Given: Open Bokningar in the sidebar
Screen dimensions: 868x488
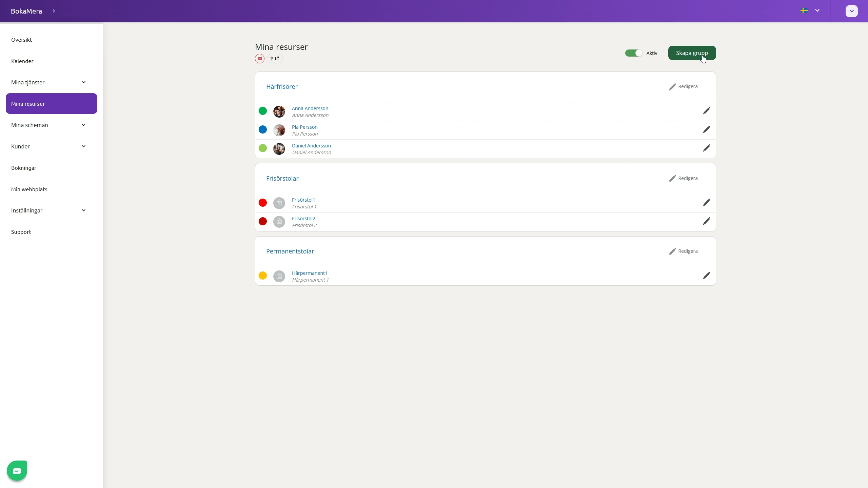Looking at the screenshot, I should point(24,168).
